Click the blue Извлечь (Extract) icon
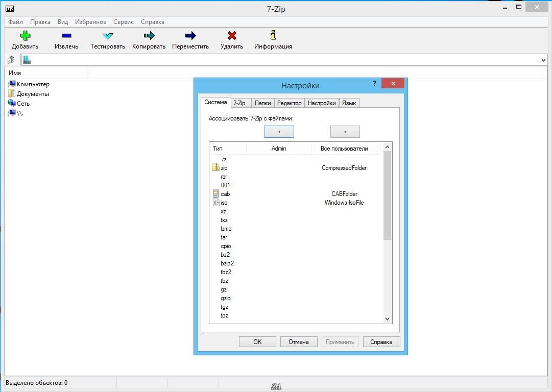Screen dimensions: 552x392 (66, 36)
